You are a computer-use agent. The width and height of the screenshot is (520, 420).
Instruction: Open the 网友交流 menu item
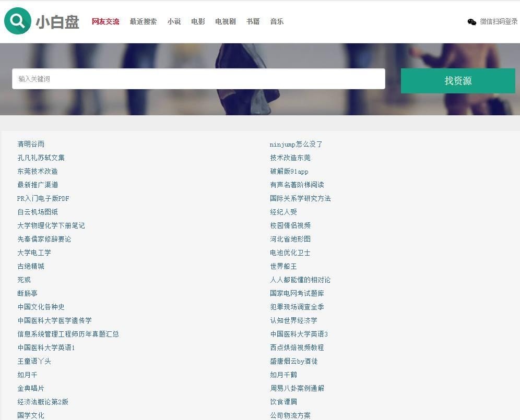pyautogui.click(x=105, y=21)
